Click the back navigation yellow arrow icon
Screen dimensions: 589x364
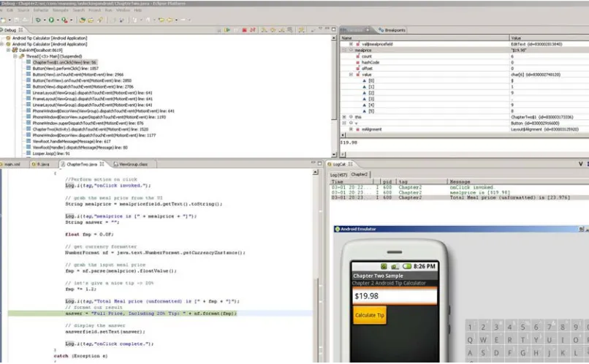pyautogui.click(x=170, y=20)
